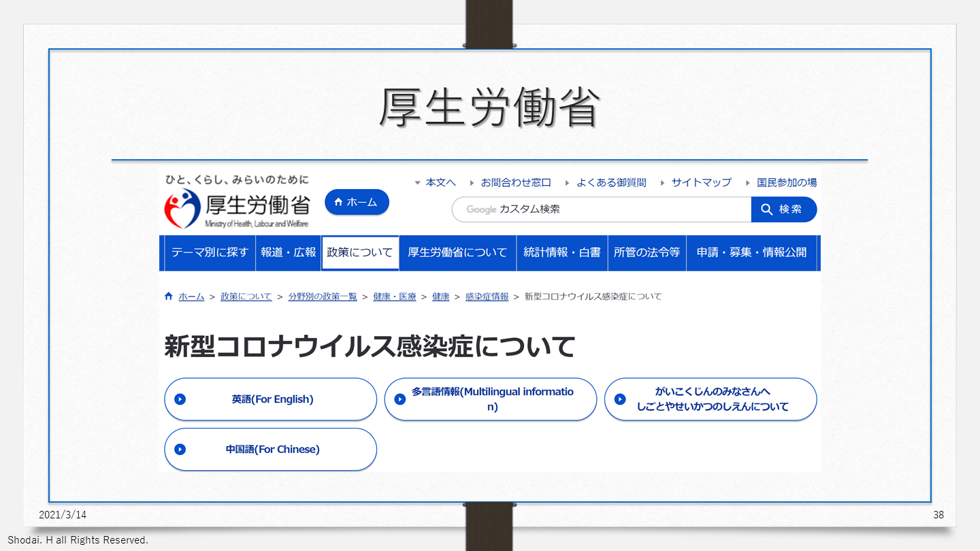Select 報道・広報 menu tab
Image resolution: width=980 pixels, height=551 pixels.
point(289,252)
